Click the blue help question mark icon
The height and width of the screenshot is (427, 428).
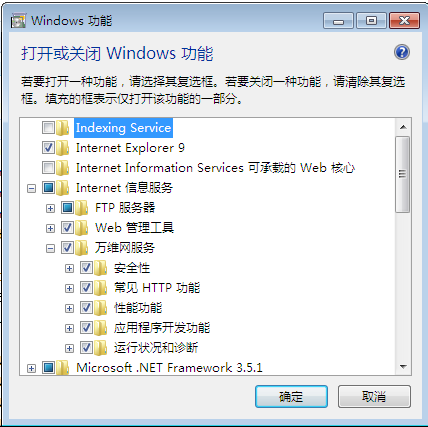[x=402, y=52]
